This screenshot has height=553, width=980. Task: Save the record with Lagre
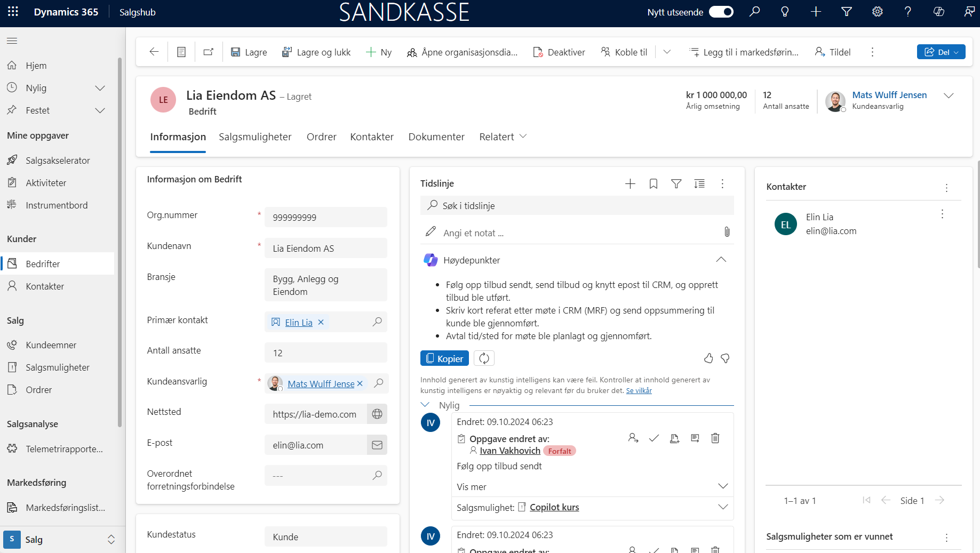pyautogui.click(x=249, y=52)
